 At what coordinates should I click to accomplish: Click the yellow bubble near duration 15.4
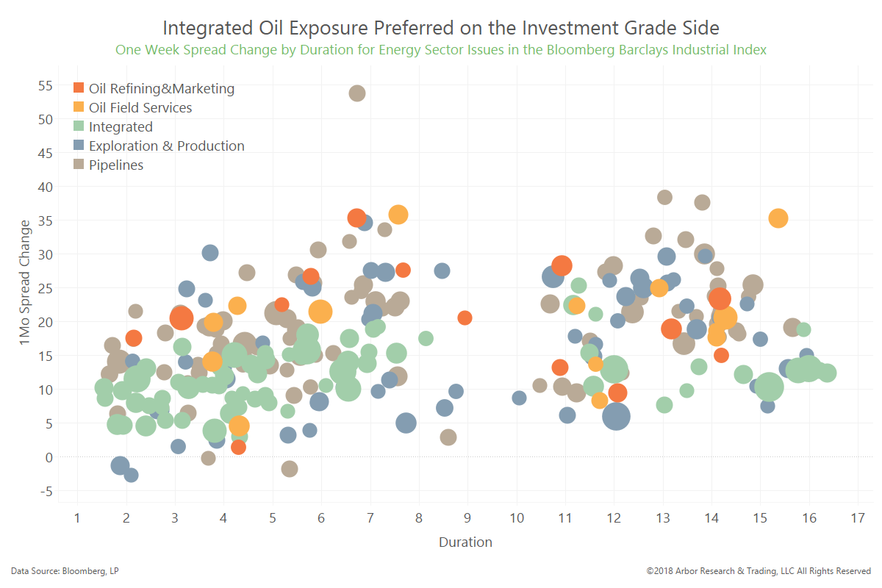point(778,218)
